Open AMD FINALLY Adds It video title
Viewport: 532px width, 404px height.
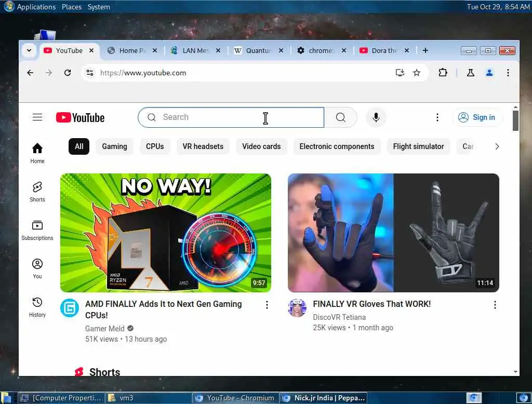point(164,309)
